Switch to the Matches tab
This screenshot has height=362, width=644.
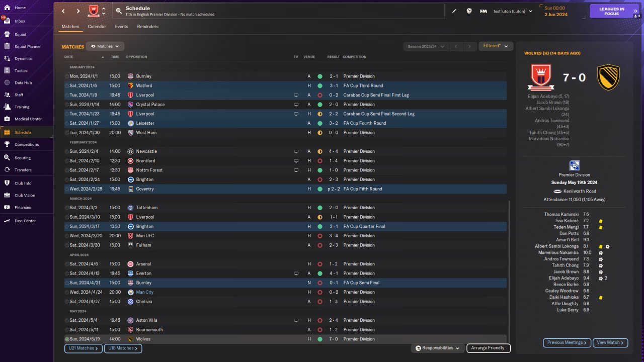[70, 27]
